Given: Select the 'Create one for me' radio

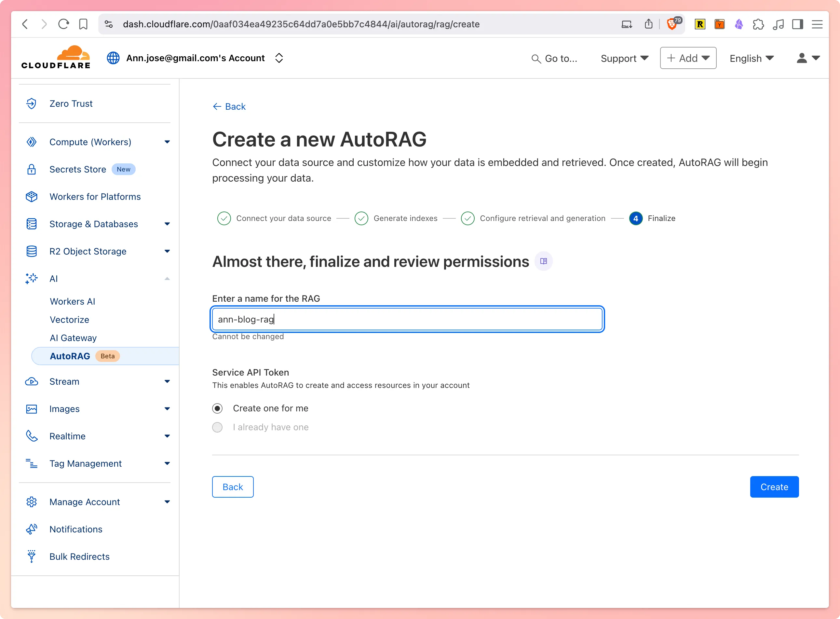Looking at the screenshot, I should (x=217, y=408).
